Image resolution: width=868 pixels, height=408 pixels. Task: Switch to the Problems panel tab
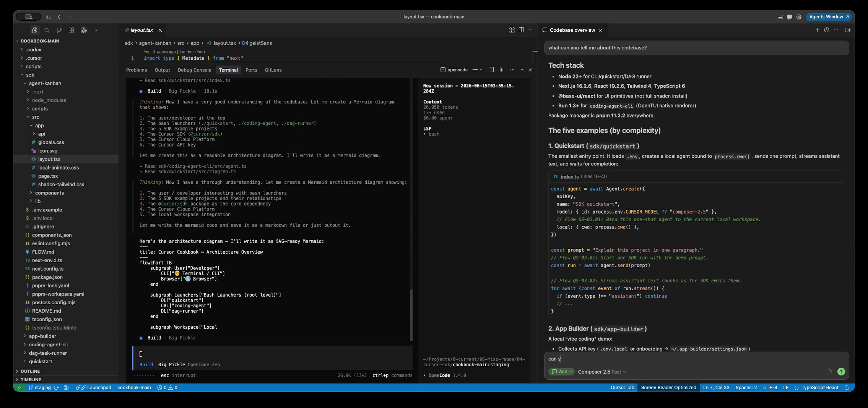137,70
